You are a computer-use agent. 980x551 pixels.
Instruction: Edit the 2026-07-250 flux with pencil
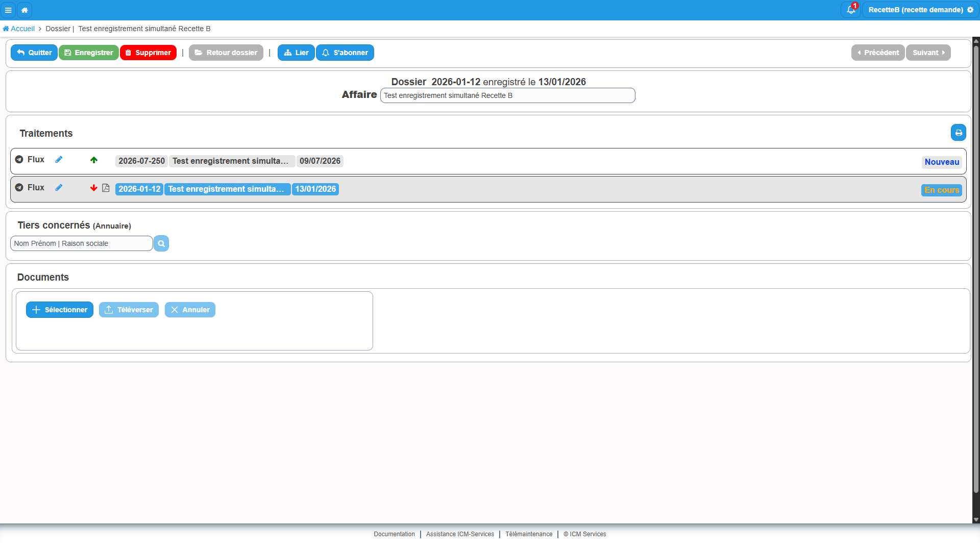[59, 160]
